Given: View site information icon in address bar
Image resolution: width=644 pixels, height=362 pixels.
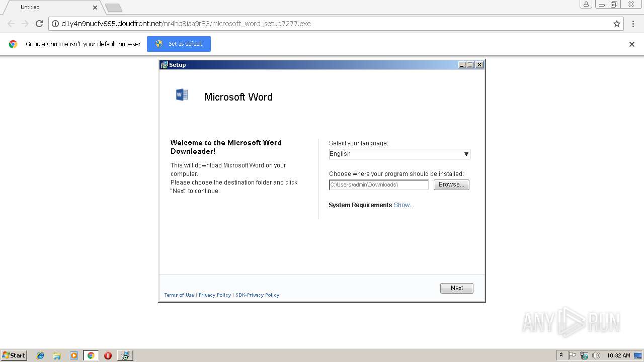Looking at the screenshot, I should click(x=56, y=24).
